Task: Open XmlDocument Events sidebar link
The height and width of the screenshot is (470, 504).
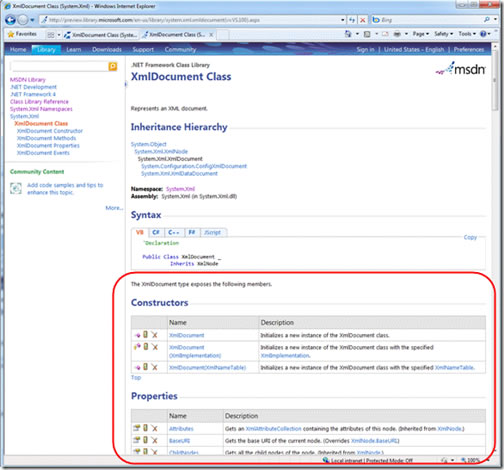Action: [x=43, y=153]
